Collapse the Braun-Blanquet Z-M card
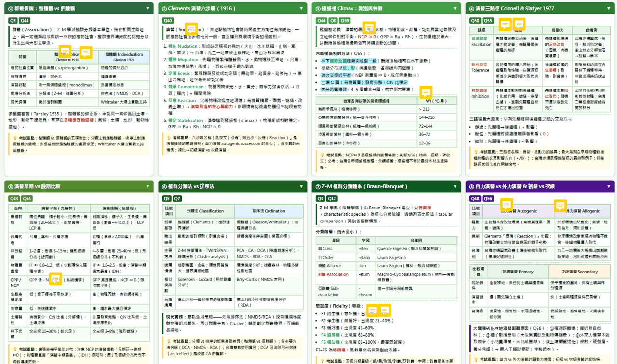The image size is (617, 364). [455, 186]
